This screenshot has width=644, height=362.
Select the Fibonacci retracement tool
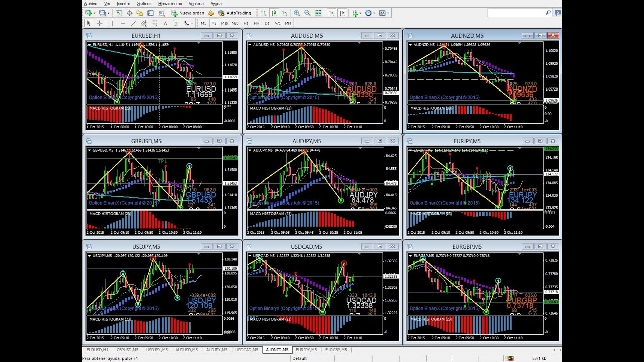tap(154, 23)
